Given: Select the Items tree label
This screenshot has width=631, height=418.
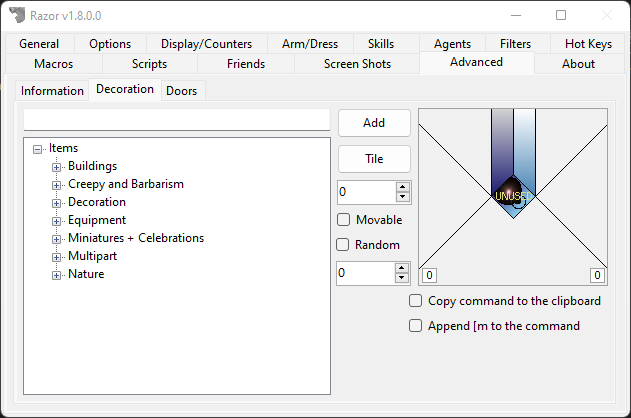Looking at the screenshot, I should pyautogui.click(x=63, y=148).
